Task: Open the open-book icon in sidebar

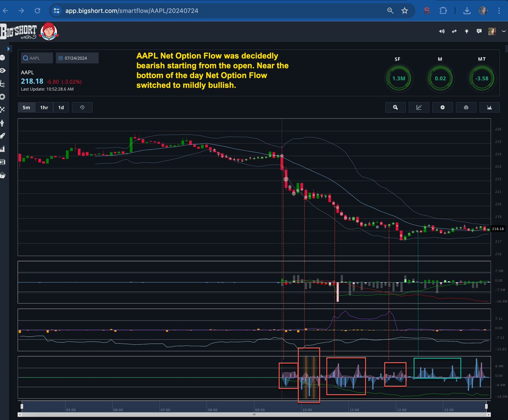Action: (2, 175)
